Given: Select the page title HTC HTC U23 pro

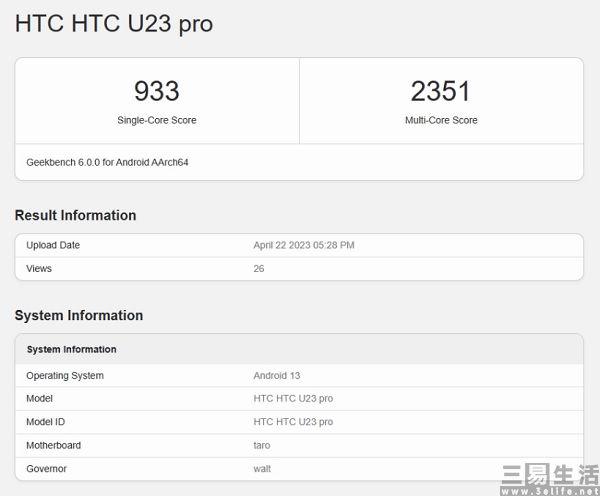Looking at the screenshot, I should coord(114,24).
